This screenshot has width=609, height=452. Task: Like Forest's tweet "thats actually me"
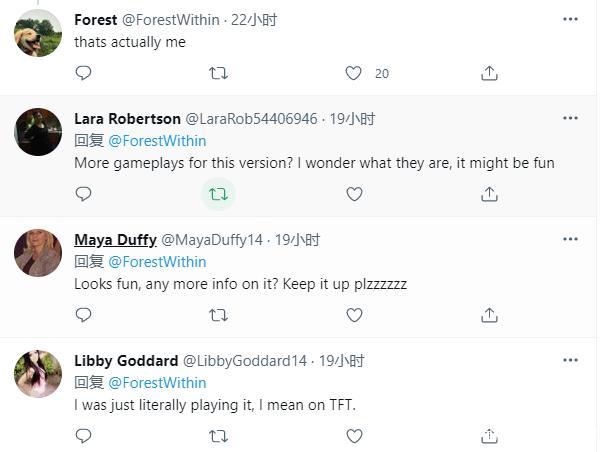[353, 73]
